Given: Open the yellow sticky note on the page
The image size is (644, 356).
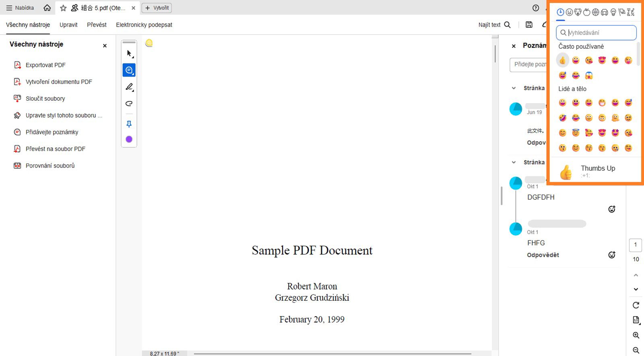Looking at the screenshot, I should click(x=149, y=43).
